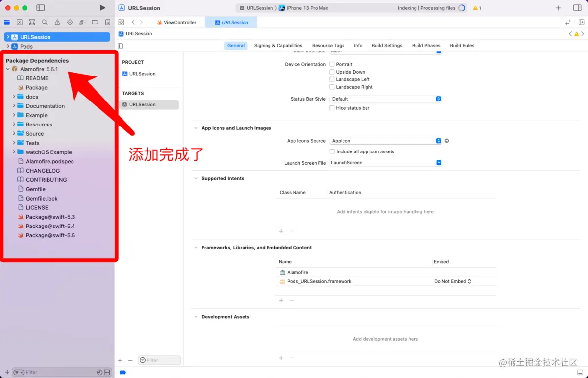The height and width of the screenshot is (378, 588).
Task: Run the project with the play button
Action: pyautogui.click(x=102, y=8)
